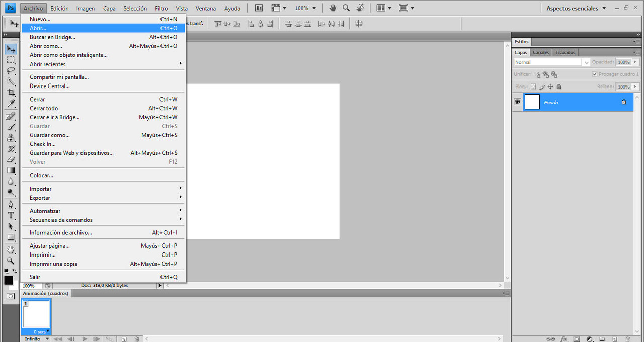Launch Bridge with the Br icon
The height and width of the screenshot is (342, 644).
click(x=259, y=8)
